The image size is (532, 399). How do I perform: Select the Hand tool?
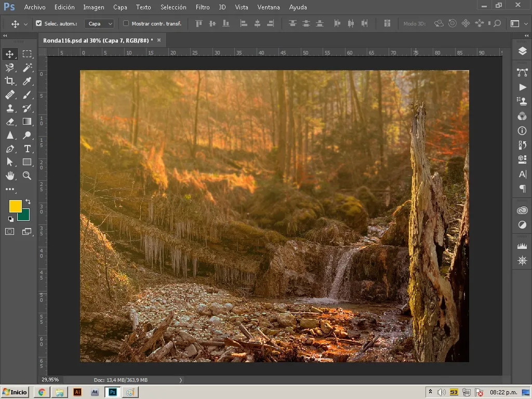coord(10,176)
